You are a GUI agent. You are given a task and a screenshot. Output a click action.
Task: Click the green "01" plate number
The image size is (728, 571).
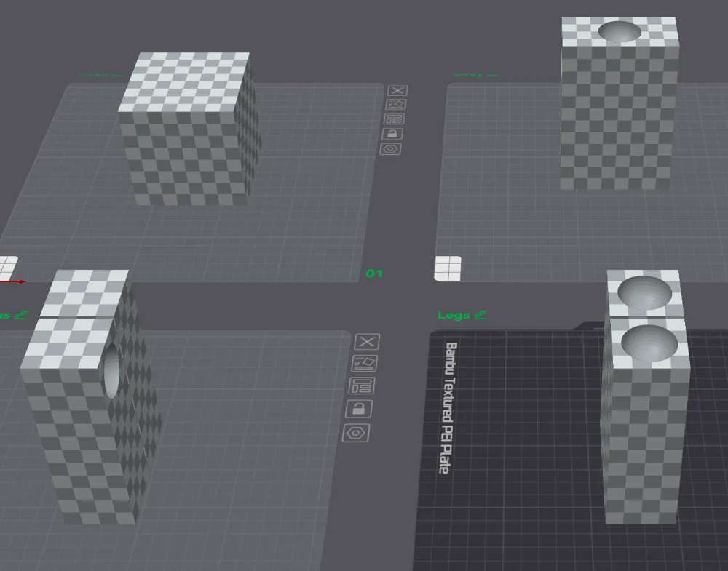(x=374, y=273)
